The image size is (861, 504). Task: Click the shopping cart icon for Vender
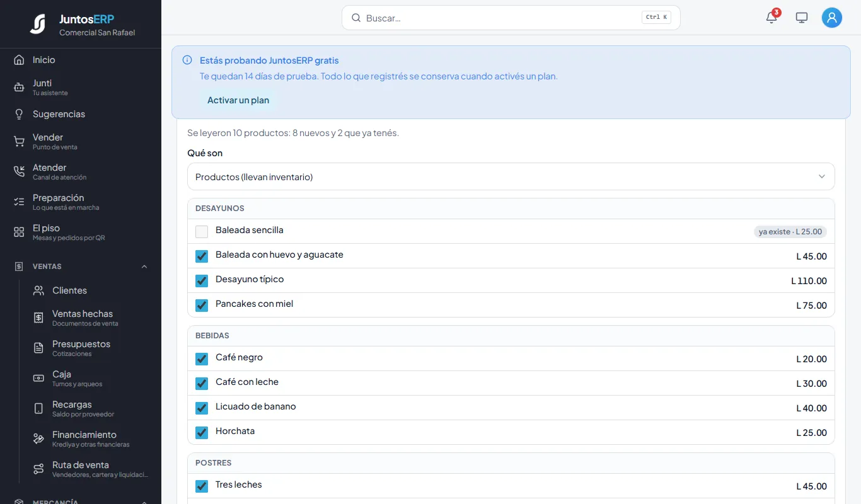19,142
